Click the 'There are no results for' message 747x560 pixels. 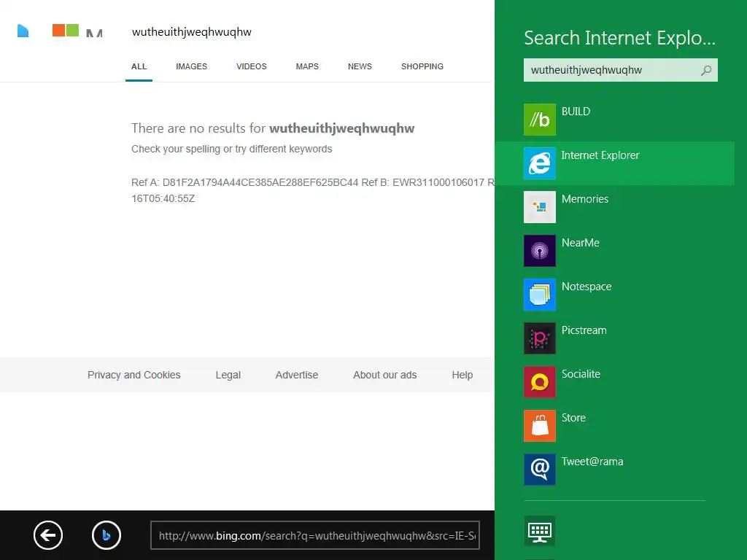(x=273, y=128)
